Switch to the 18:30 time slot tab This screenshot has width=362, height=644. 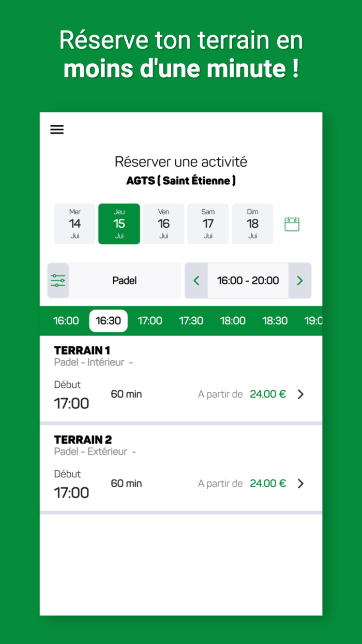(275, 320)
